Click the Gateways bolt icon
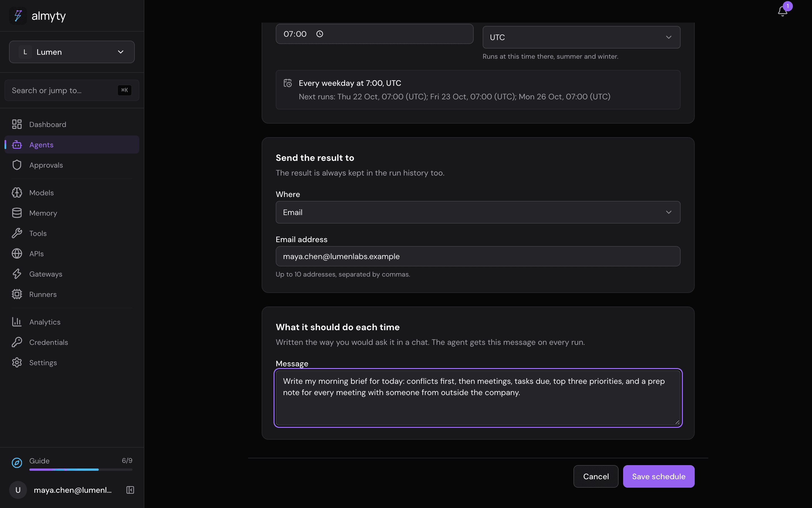Image resolution: width=812 pixels, height=508 pixels. tap(17, 274)
